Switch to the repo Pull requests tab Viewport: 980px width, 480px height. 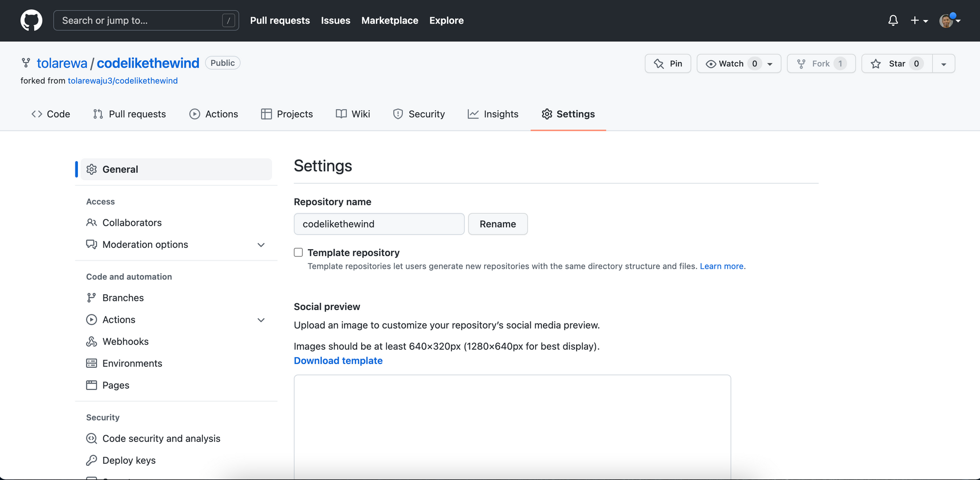tap(129, 114)
